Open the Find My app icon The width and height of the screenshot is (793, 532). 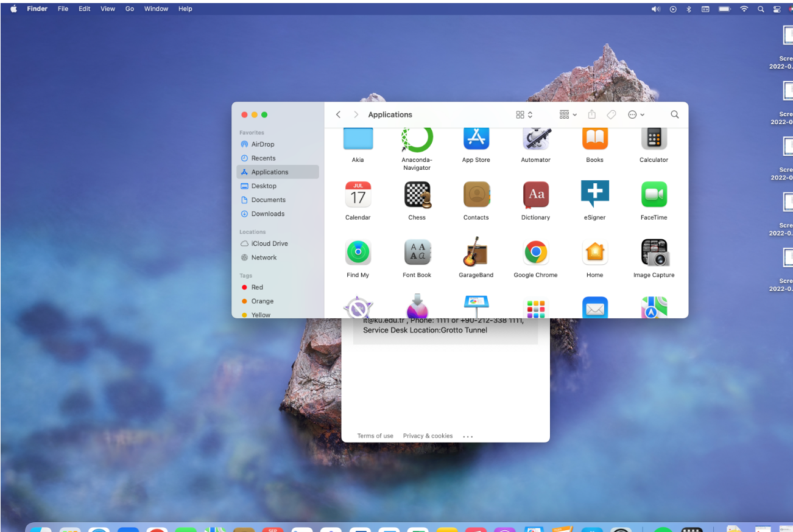coord(358,253)
